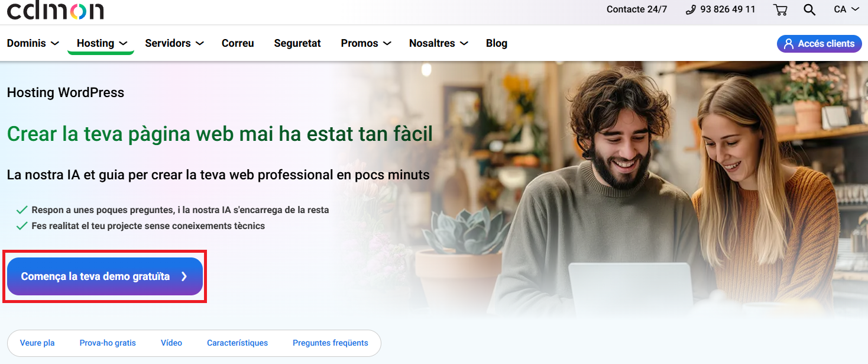Screen dimensions: 868x364
Task: Click the Accés clients button
Action: (819, 43)
